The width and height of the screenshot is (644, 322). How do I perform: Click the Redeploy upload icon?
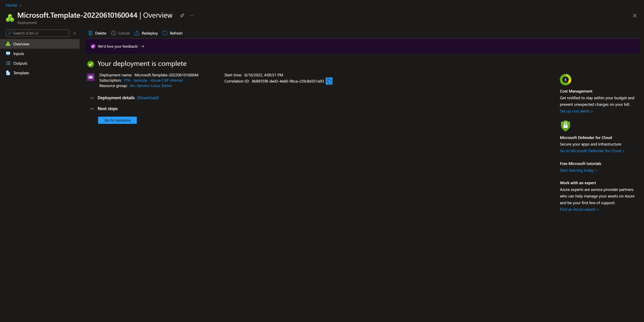(x=137, y=33)
